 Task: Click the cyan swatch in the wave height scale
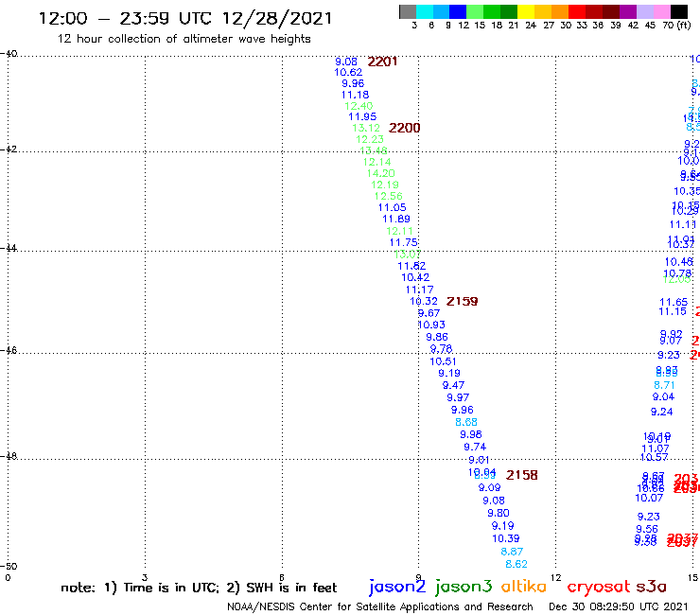[x=425, y=11]
